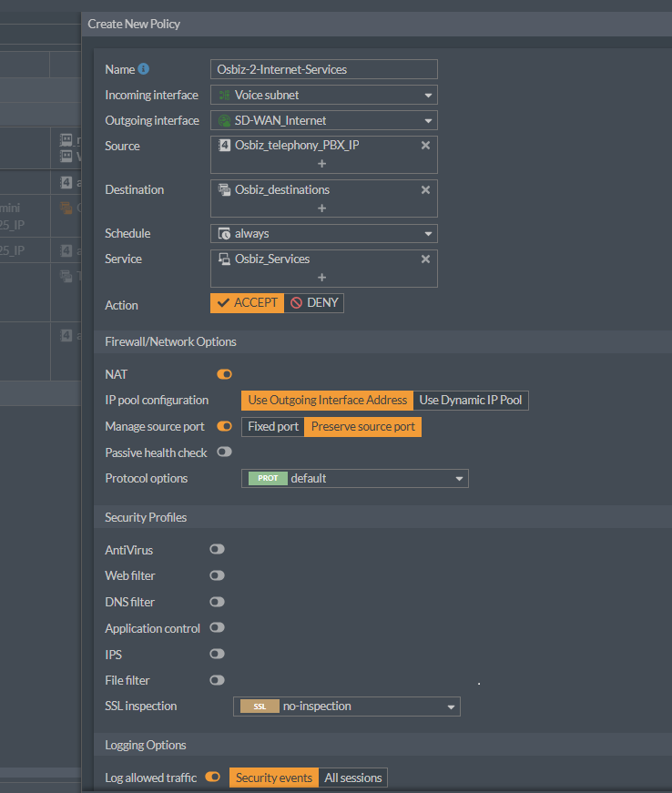Click the Create New Policy title
Screen dimensions: 672x793
[x=134, y=24]
